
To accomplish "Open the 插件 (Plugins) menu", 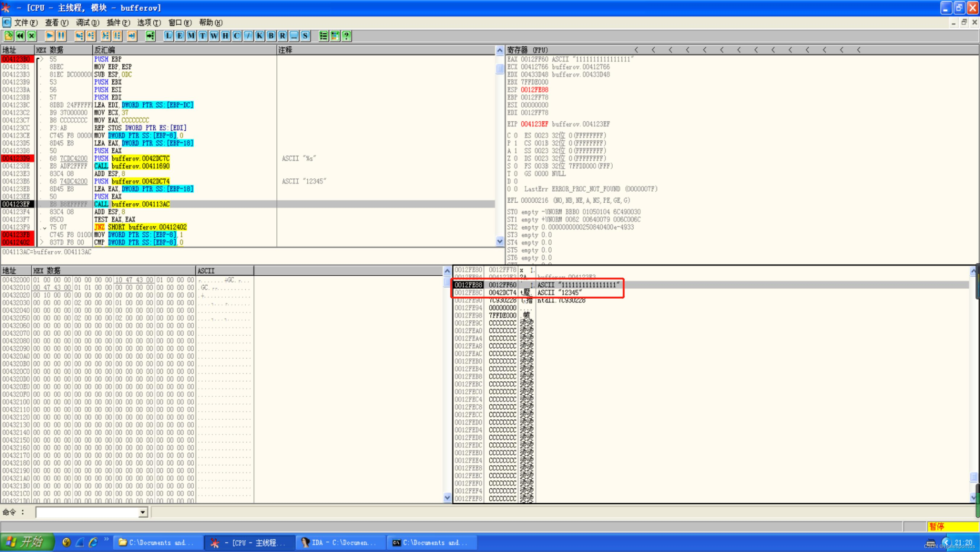I will [118, 23].
